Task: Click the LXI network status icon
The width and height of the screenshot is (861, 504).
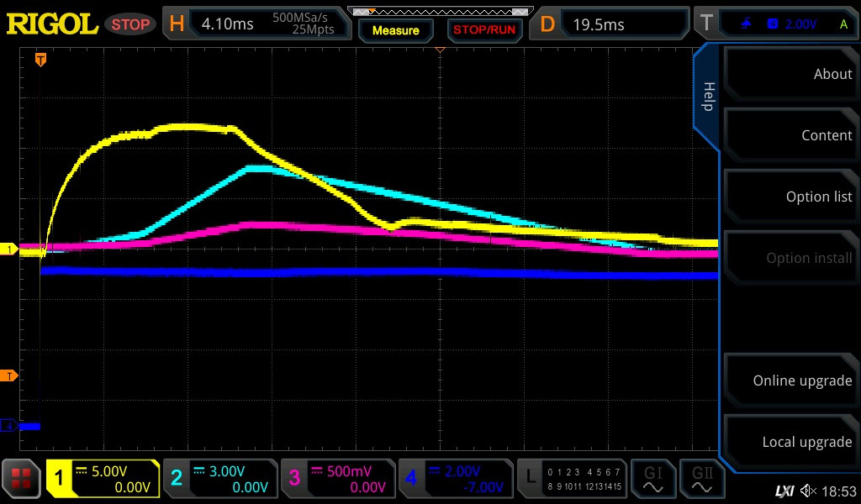Action: [784, 491]
